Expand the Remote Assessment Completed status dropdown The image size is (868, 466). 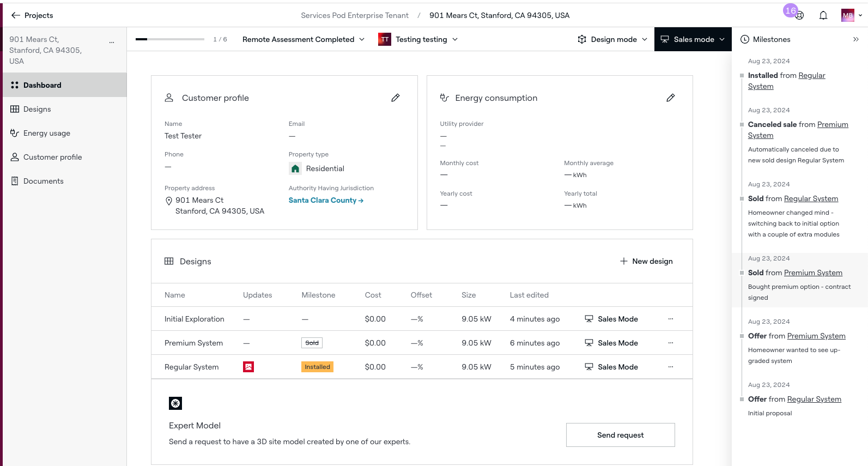[304, 39]
